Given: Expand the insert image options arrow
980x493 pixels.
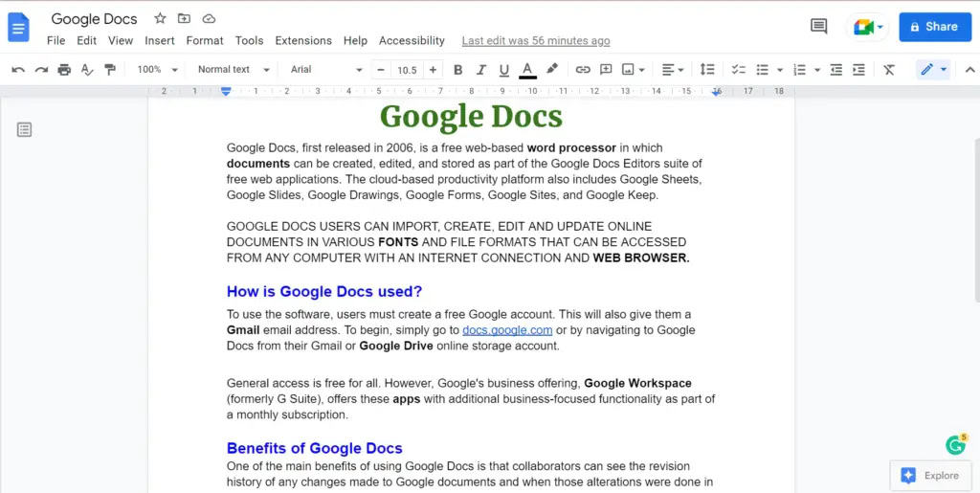Looking at the screenshot, I should click(642, 69).
